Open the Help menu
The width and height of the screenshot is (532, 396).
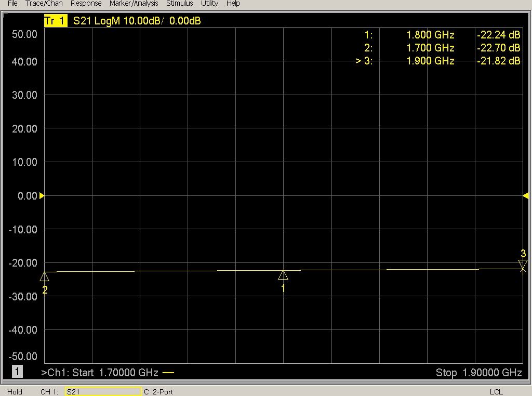coord(233,4)
